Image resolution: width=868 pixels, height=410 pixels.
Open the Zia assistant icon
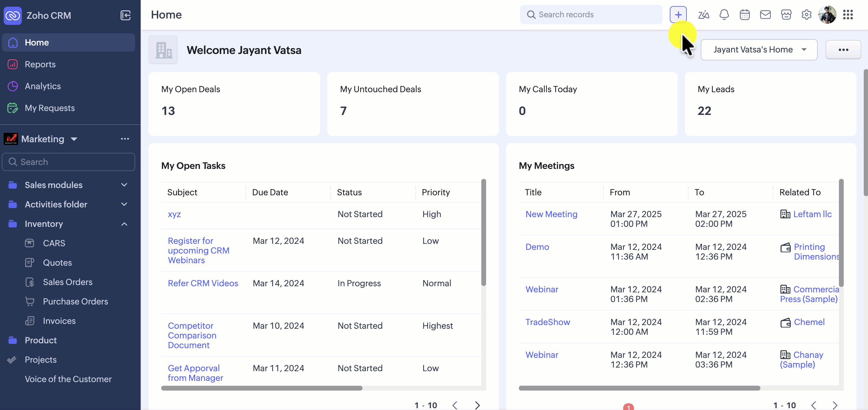pos(703,15)
